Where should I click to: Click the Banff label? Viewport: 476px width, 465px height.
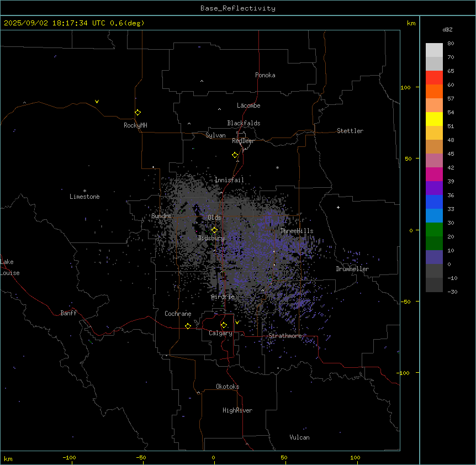click(x=68, y=313)
